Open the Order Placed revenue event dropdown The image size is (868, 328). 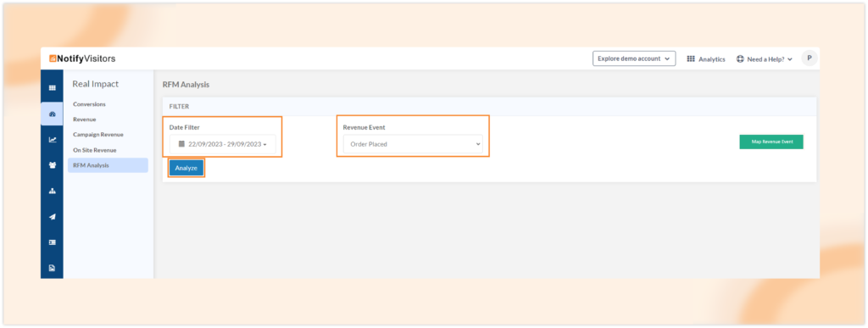[413, 144]
